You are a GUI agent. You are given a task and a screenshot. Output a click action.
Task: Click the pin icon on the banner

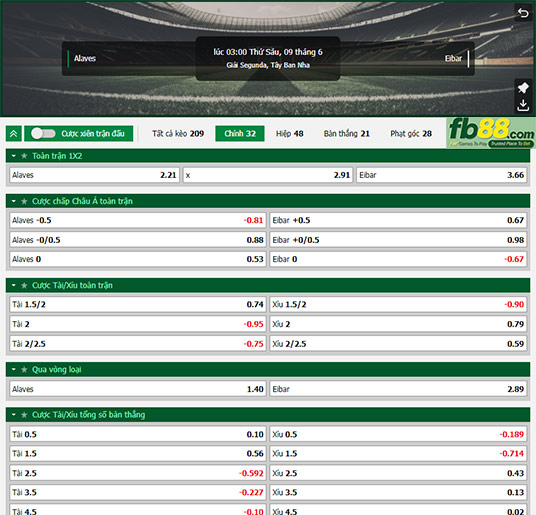523,88
